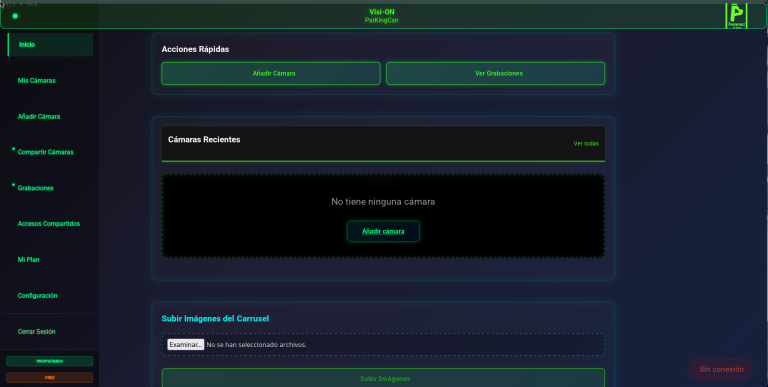Image resolution: width=768 pixels, height=387 pixels.
Task: Click the Subir Imágenes button
Action: pyautogui.click(x=383, y=378)
